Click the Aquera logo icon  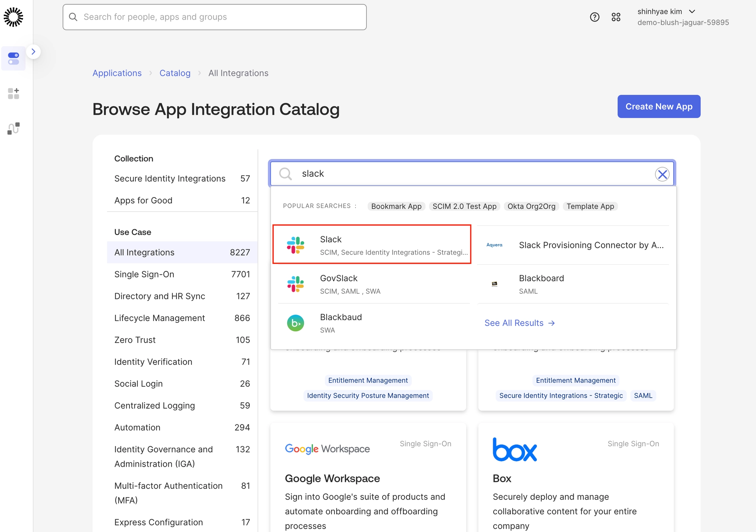(x=494, y=245)
